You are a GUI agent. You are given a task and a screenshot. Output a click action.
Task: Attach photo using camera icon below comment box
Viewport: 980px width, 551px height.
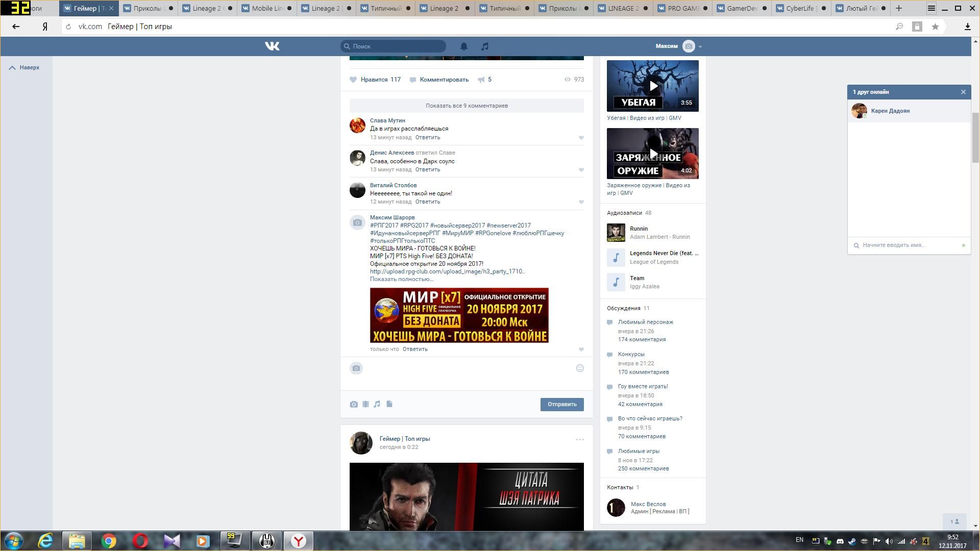tap(354, 404)
